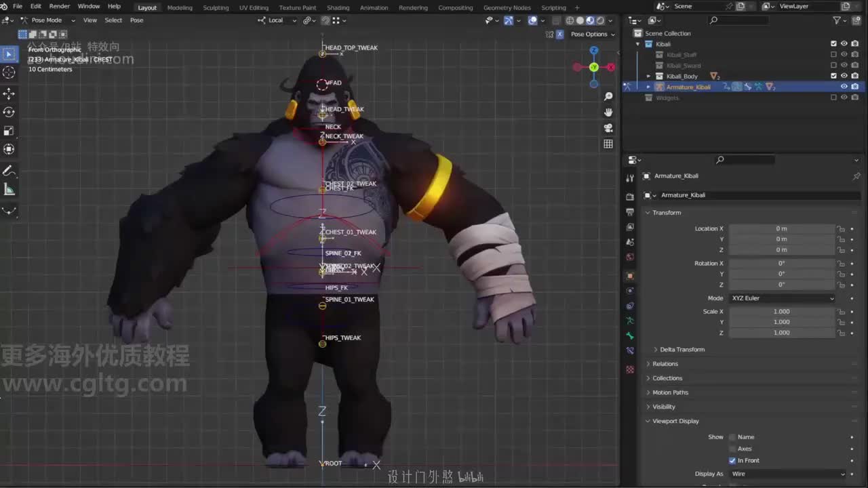The image size is (868, 488).
Task: Enable the Kibali_Sword collection checkbox
Action: 834,66
